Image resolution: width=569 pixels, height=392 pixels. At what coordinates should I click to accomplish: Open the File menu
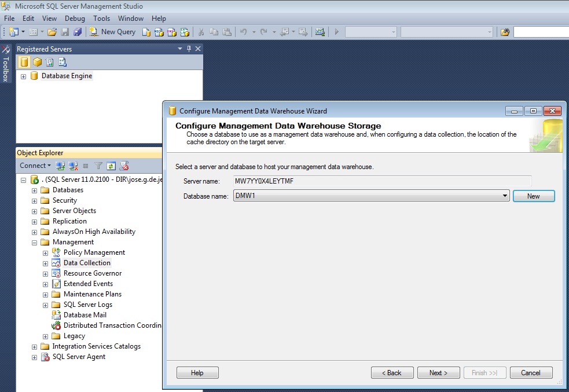click(x=9, y=19)
